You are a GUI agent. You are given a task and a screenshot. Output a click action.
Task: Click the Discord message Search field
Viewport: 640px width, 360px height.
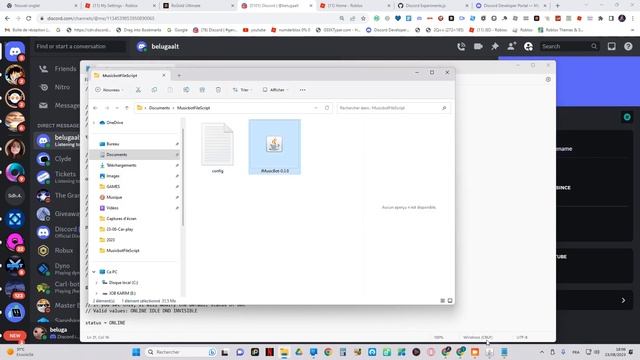(x=569, y=47)
